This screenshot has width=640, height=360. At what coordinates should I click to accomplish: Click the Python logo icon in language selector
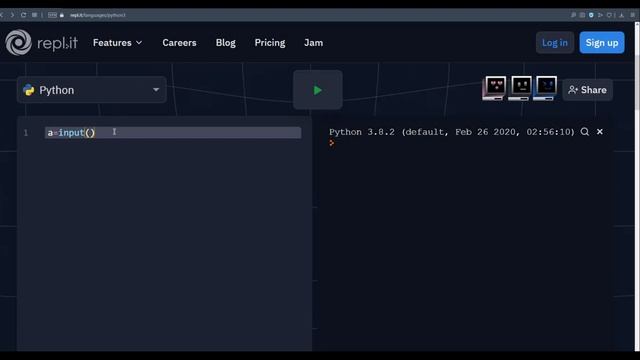tap(29, 90)
